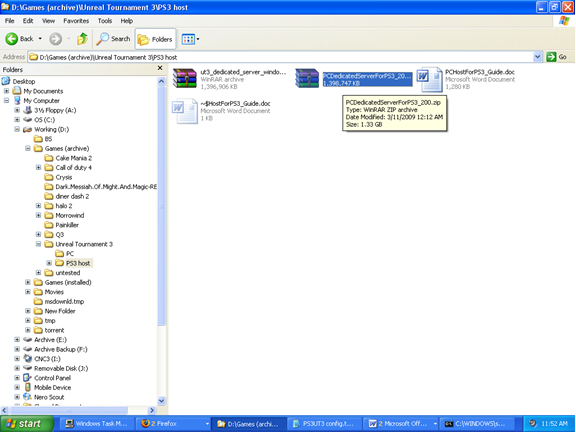Screen dimensions: 576x433
Task: Open the Search pane
Action: click(113, 39)
